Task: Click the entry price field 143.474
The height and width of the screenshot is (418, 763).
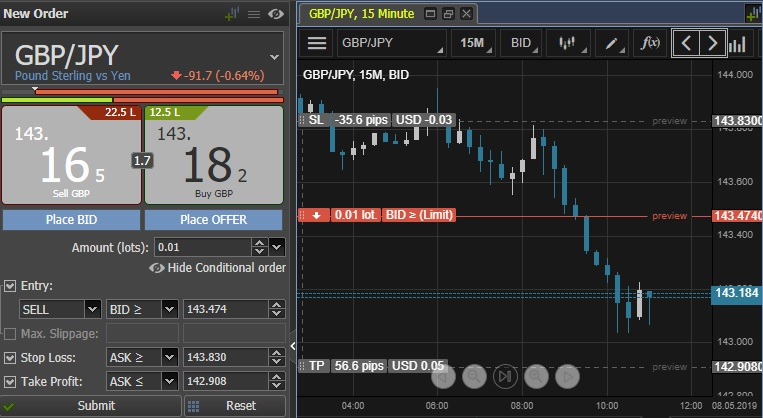Action: pos(226,309)
